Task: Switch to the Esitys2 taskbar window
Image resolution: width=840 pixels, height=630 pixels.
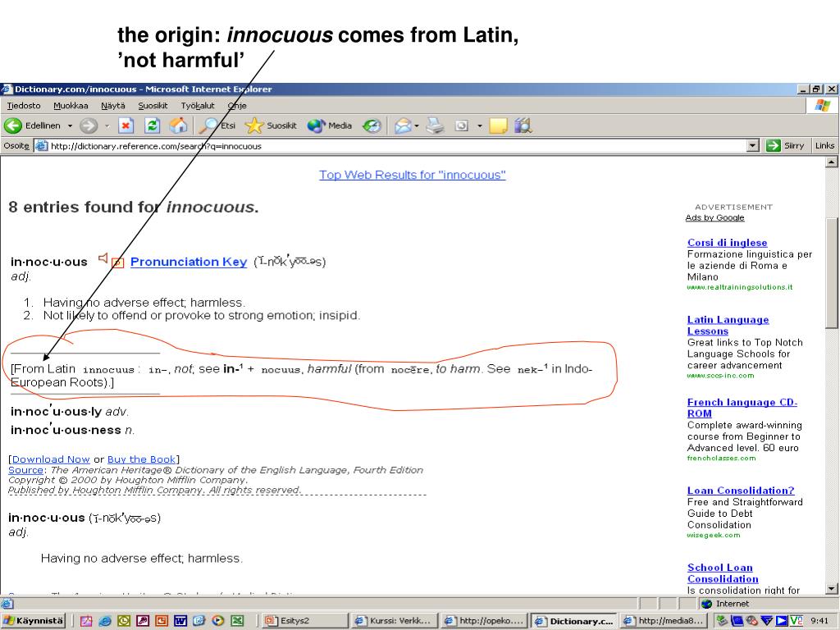Action: click(305, 621)
